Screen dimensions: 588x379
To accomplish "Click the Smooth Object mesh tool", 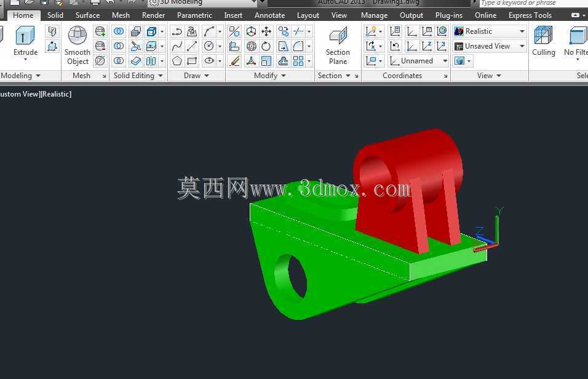I will [x=77, y=46].
